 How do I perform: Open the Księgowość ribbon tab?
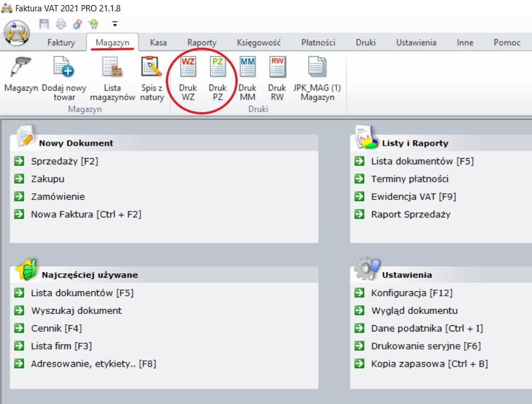[x=259, y=42]
